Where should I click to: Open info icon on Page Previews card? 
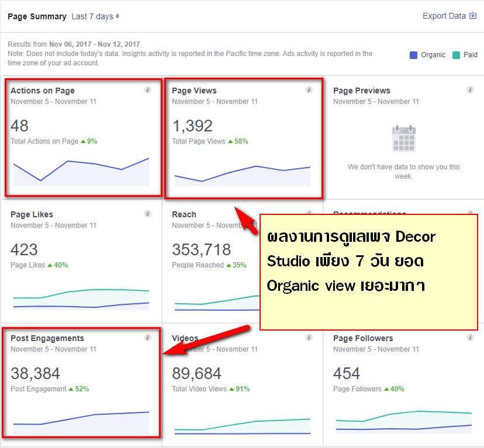[470, 90]
